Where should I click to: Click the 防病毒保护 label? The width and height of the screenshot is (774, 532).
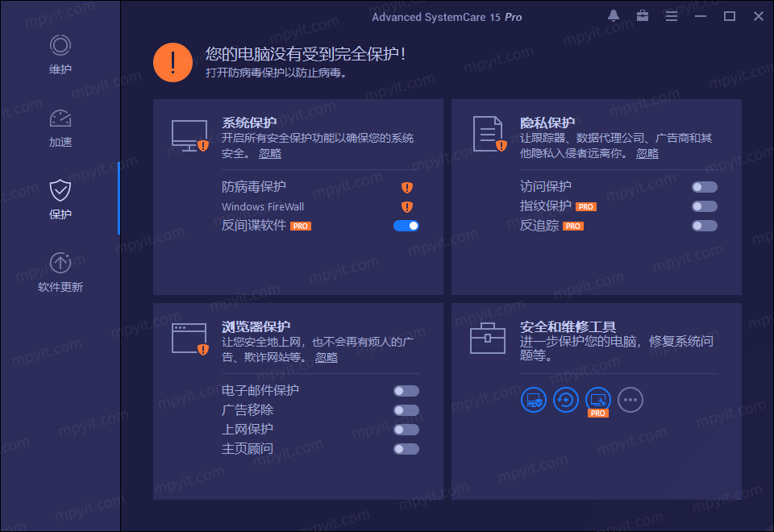(254, 186)
